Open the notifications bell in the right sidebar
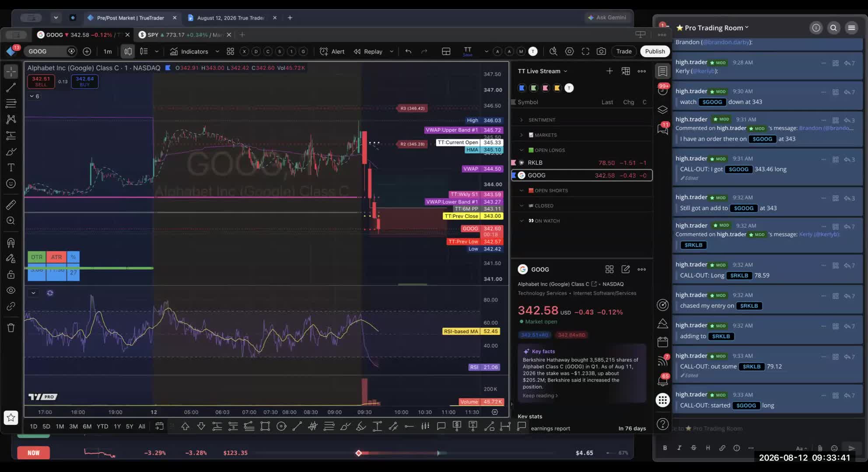 point(662,381)
